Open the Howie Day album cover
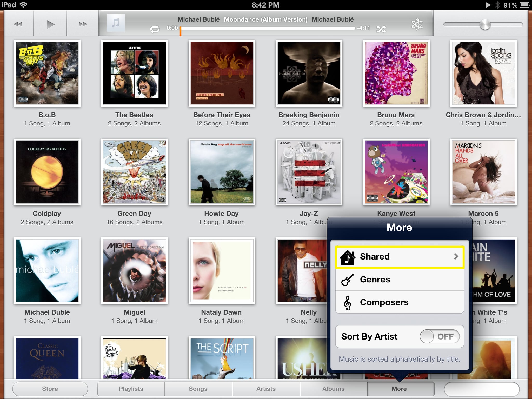 [222, 172]
